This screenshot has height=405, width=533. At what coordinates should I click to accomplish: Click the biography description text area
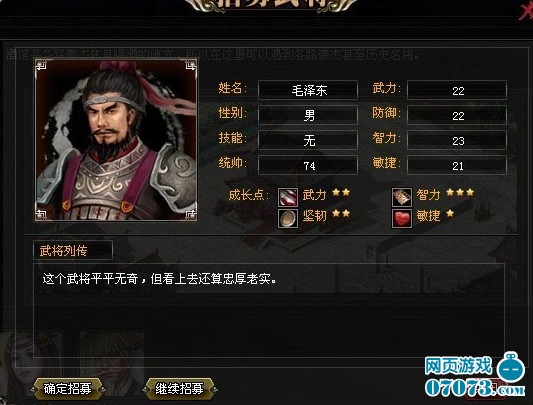pyautogui.click(x=269, y=310)
